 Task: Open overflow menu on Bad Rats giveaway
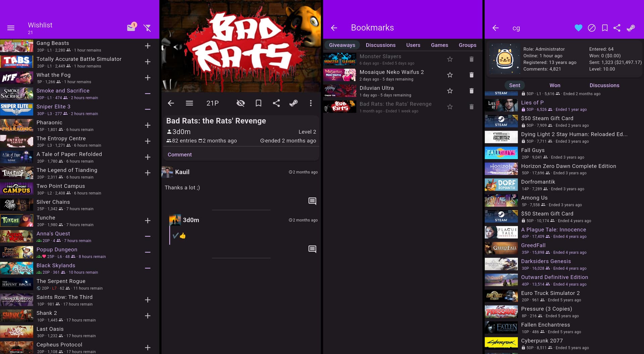(x=311, y=103)
